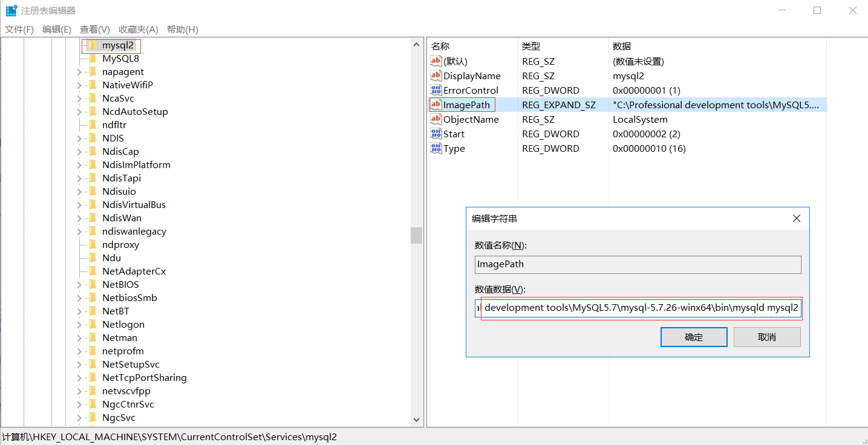Cancel the edit with 取消 button

click(x=767, y=337)
